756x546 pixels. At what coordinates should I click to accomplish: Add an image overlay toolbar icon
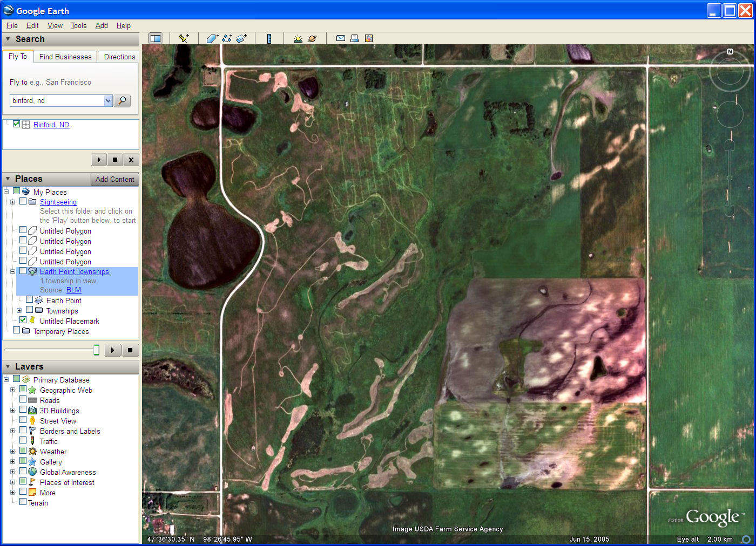[x=241, y=38]
